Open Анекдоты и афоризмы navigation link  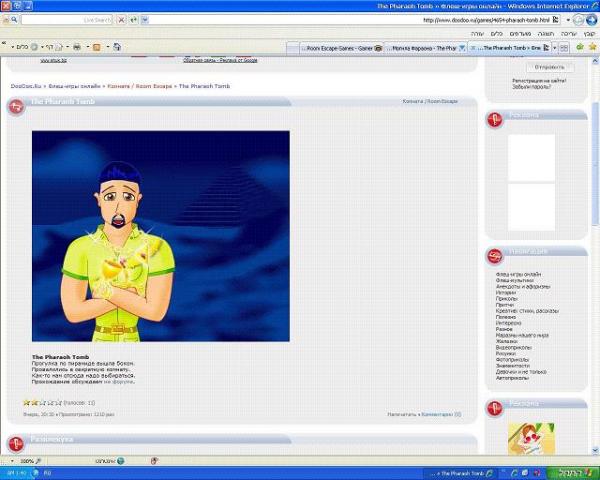[523, 287]
